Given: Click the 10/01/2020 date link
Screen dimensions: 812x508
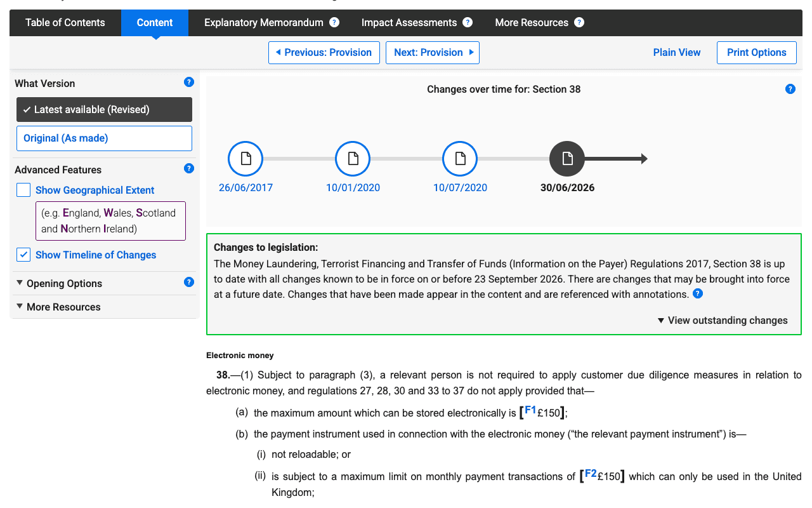Looking at the screenshot, I should coord(353,187).
